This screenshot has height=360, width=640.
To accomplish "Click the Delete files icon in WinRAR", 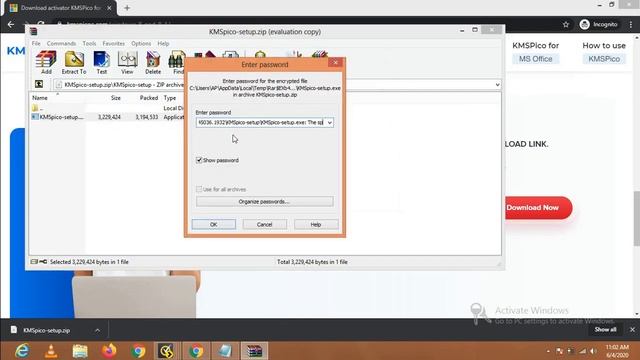I will (153, 62).
